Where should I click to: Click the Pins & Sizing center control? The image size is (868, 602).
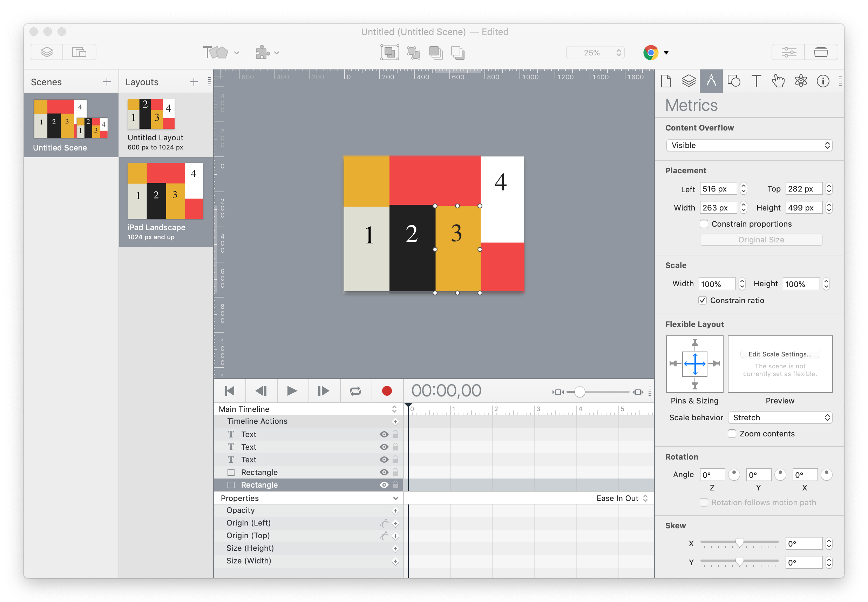pos(694,364)
